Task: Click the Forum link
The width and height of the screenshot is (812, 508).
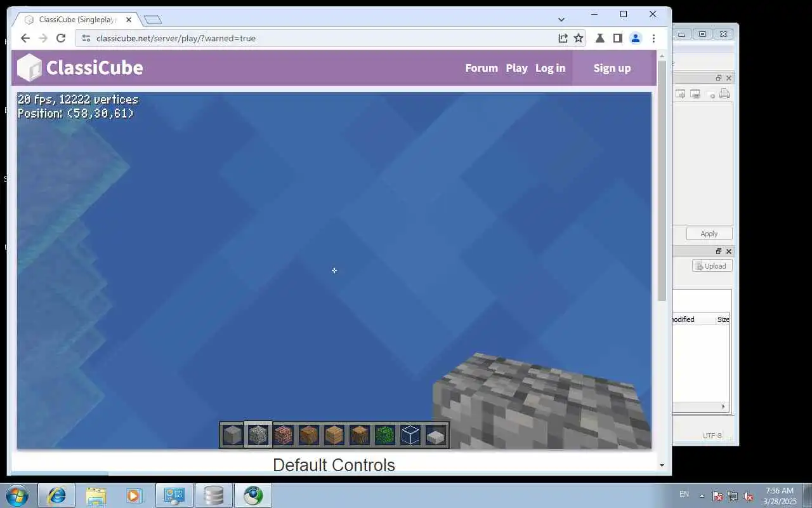Action: tap(481, 68)
